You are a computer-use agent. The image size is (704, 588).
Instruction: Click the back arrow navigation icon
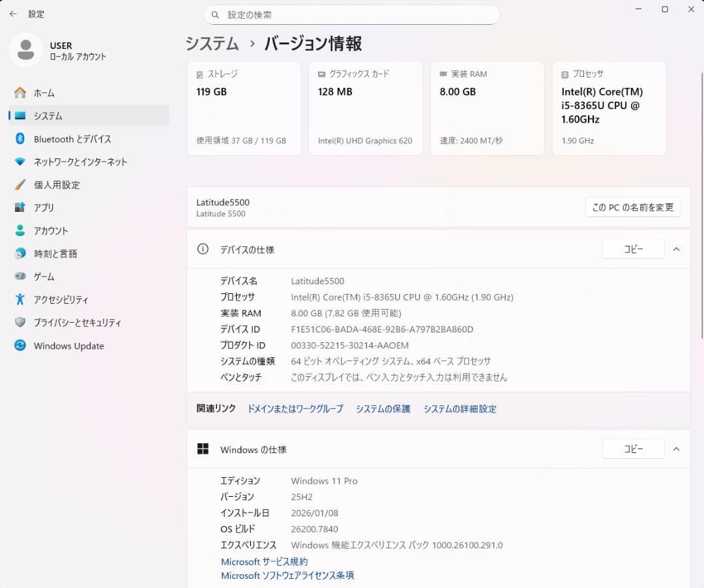pos(13,14)
